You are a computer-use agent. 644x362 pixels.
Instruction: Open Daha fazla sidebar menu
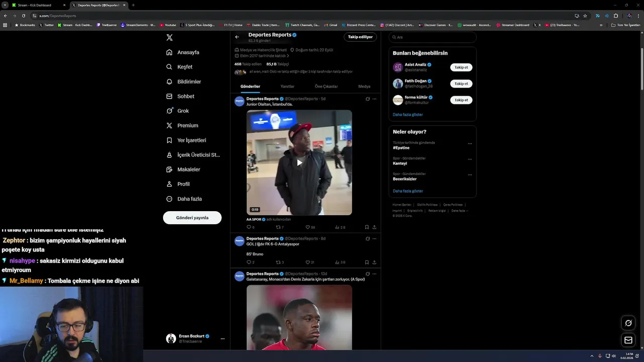184,199
